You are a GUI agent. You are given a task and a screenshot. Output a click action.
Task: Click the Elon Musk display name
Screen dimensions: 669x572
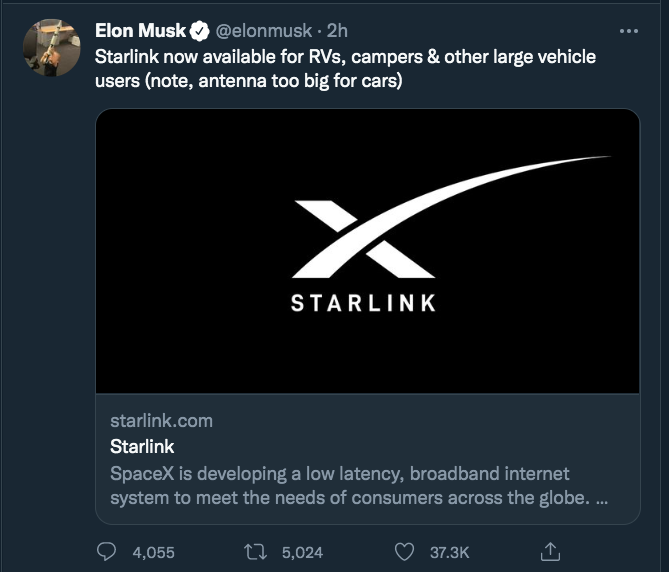click(141, 31)
